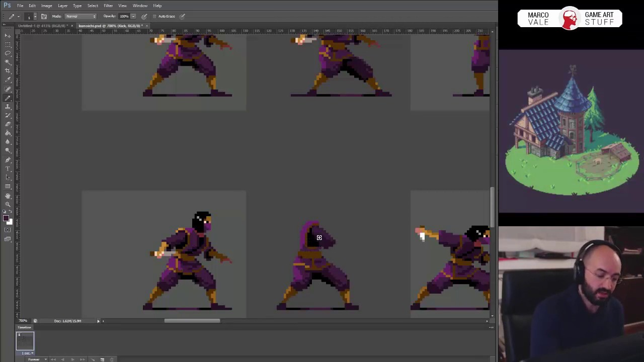Select the Blur tool

[x=8, y=142]
